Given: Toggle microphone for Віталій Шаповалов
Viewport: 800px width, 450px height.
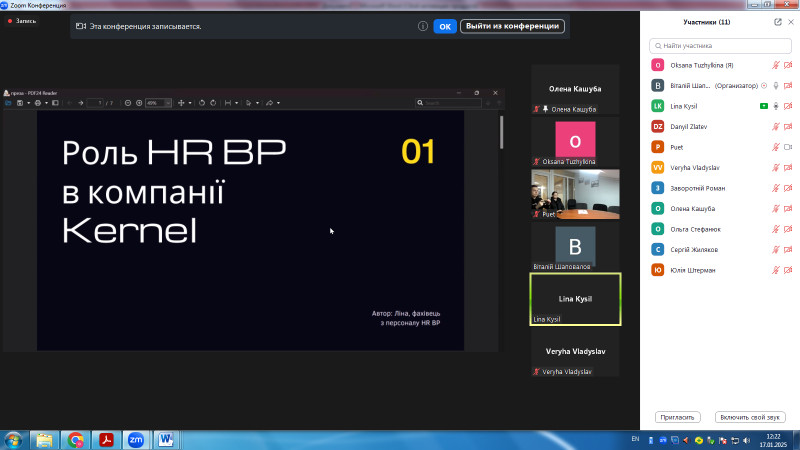Looking at the screenshot, I should [775, 86].
